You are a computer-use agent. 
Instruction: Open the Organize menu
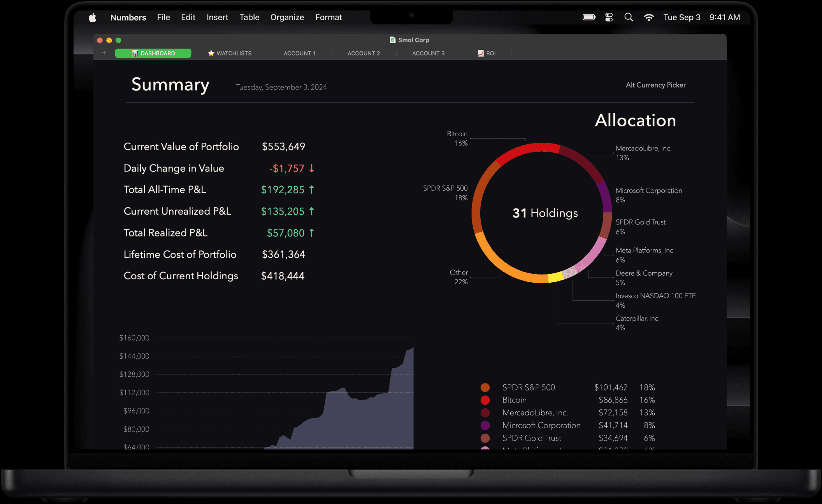(287, 17)
